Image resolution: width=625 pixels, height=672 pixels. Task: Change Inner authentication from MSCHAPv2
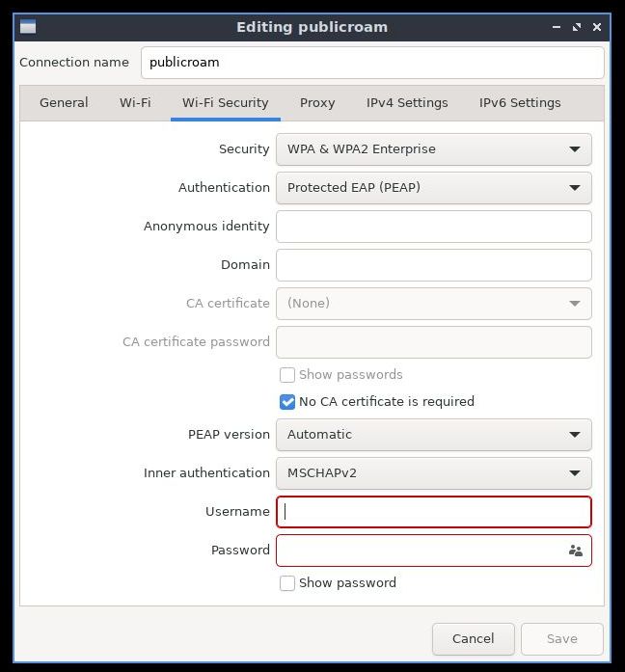[x=434, y=473]
